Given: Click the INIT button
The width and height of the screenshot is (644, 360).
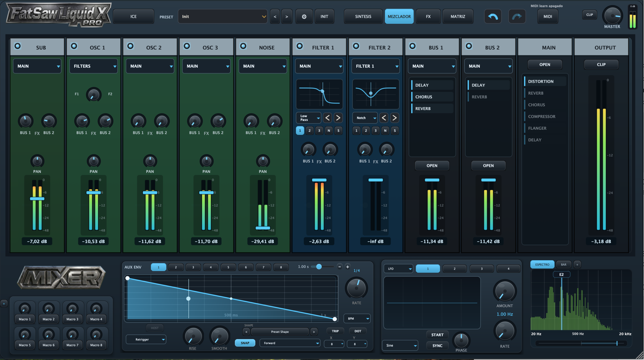Looking at the screenshot, I should [324, 17].
